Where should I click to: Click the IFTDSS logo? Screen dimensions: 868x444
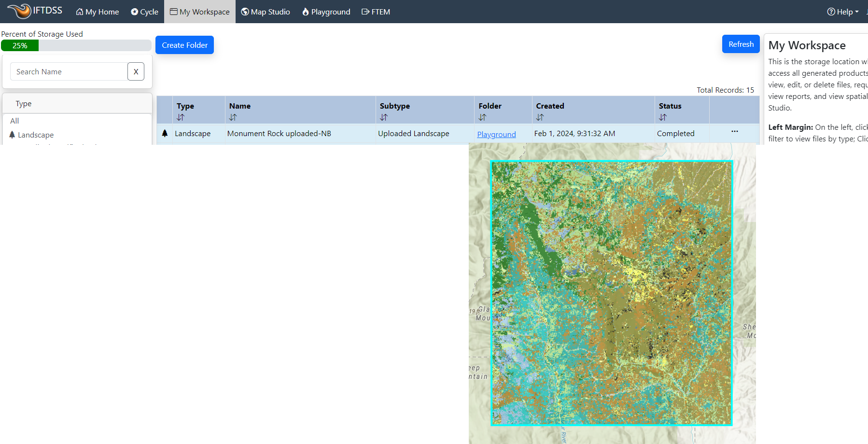35,11
